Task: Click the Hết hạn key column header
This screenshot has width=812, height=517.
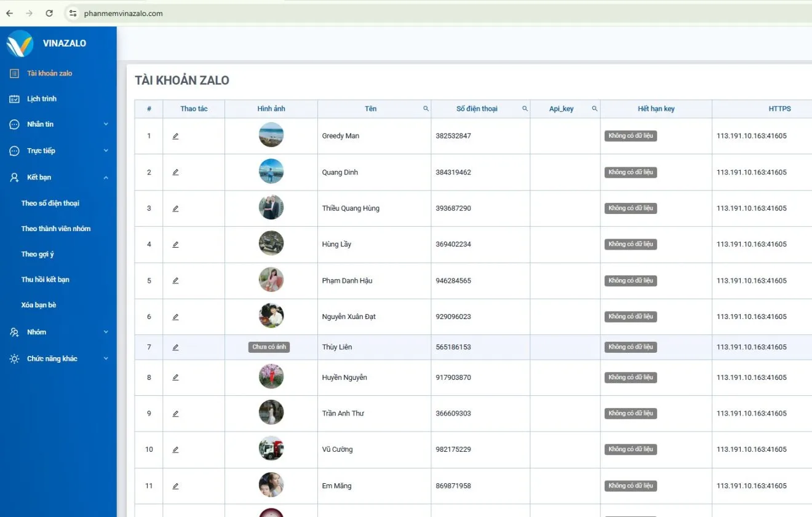Action: point(656,109)
